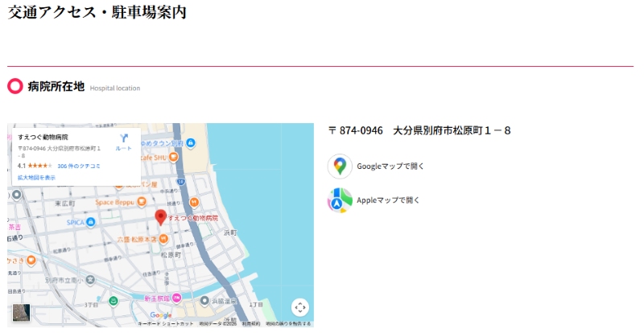The image size is (644, 333).
Task: Click the SPICA shopping marker on map
Action: click(91, 221)
